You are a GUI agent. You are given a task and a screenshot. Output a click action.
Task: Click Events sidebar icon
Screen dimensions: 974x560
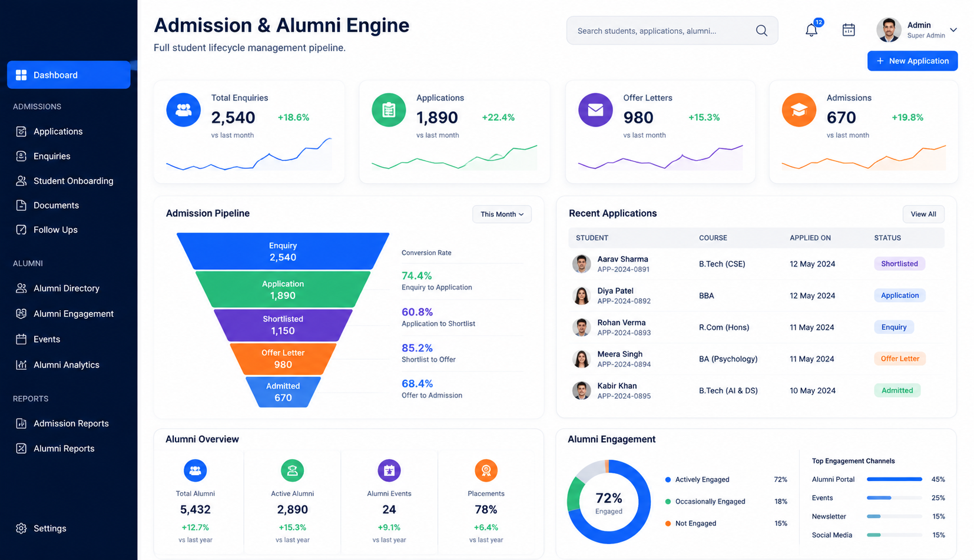(21, 339)
